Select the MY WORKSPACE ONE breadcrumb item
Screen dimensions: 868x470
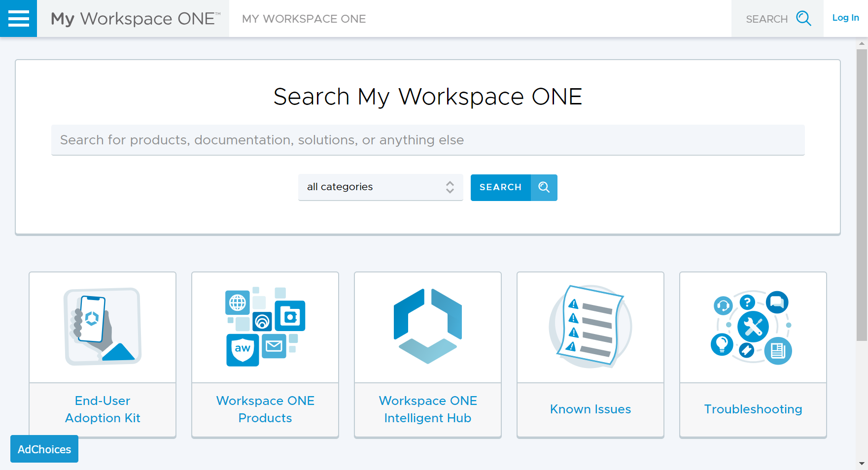click(304, 19)
